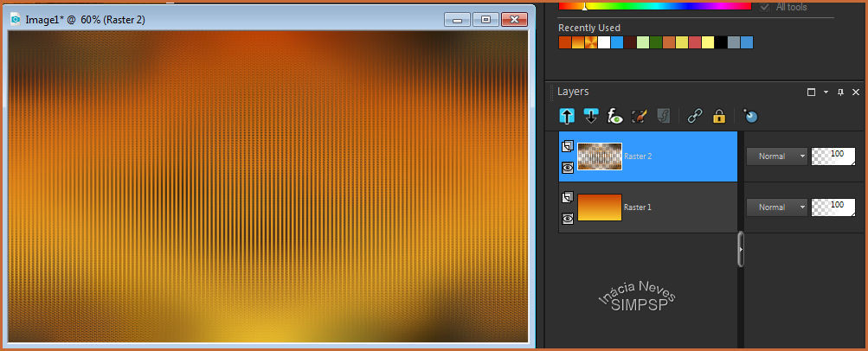Viewport: 868px width, 351px height.
Task: Maximize the Image1 document window
Action: [485, 19]
